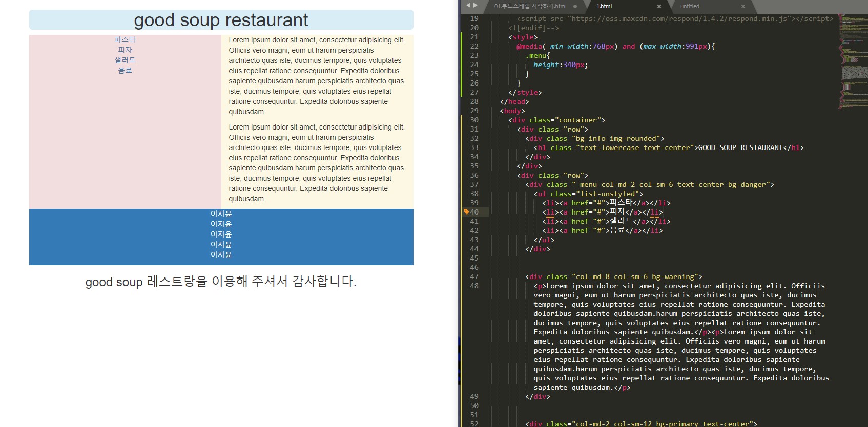Click line number 21 in gutter
This screenshot has height=427, width=868.
coord(474,37)
